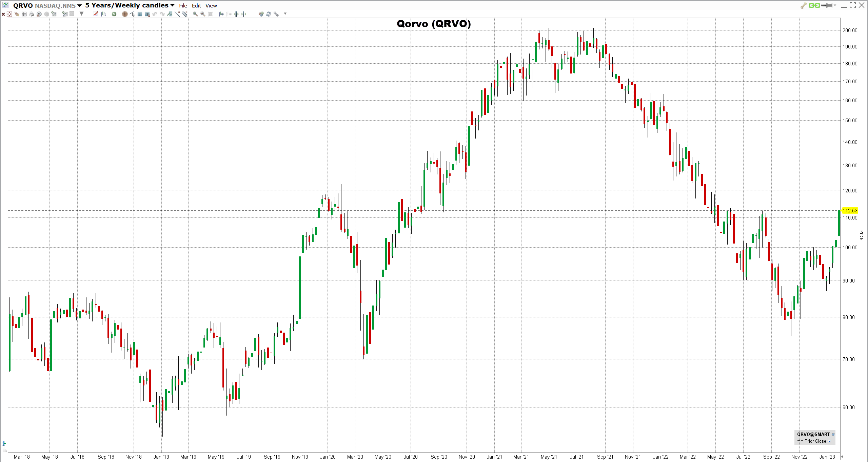Draw a trendline with the line tool
This screenshot has height=462, width=868.
177,14
